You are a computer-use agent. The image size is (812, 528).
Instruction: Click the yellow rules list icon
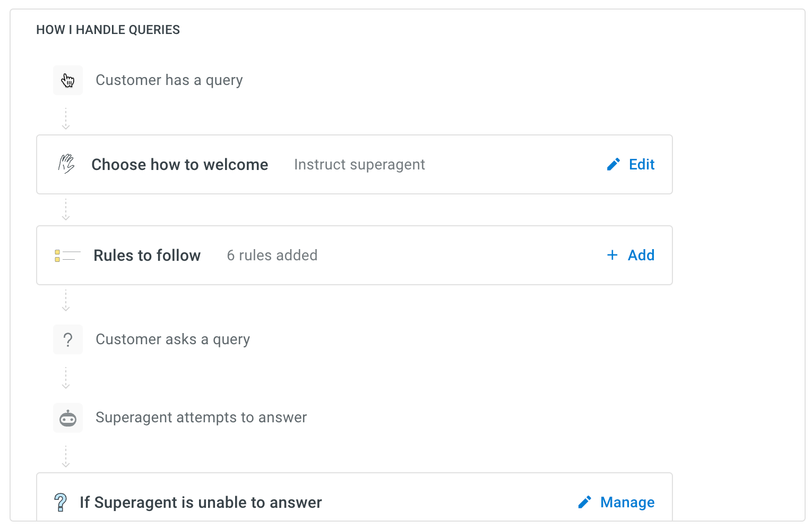[x=67, y=256]
